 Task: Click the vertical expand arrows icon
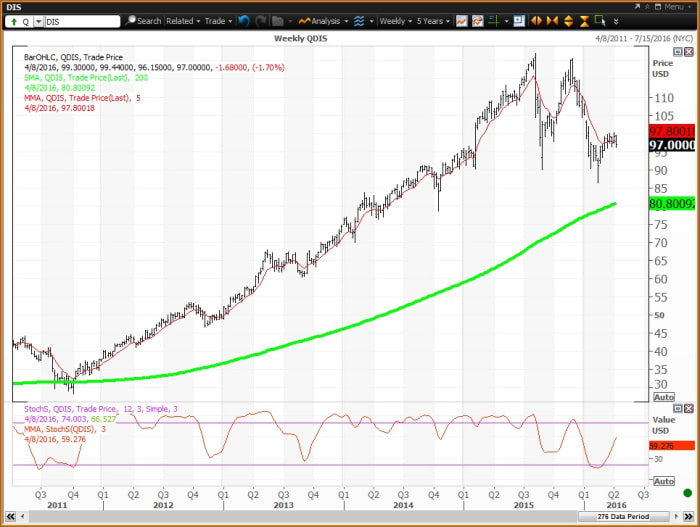(566, 20)
